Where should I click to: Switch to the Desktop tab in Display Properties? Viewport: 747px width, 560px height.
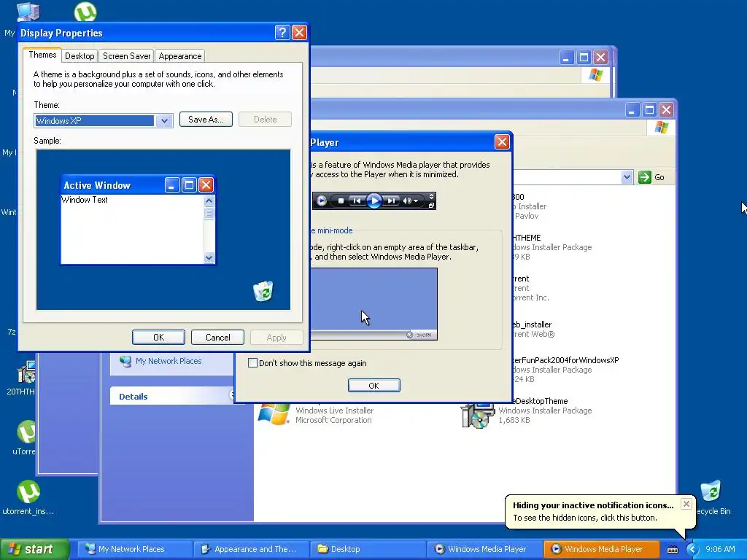point(80,56)
